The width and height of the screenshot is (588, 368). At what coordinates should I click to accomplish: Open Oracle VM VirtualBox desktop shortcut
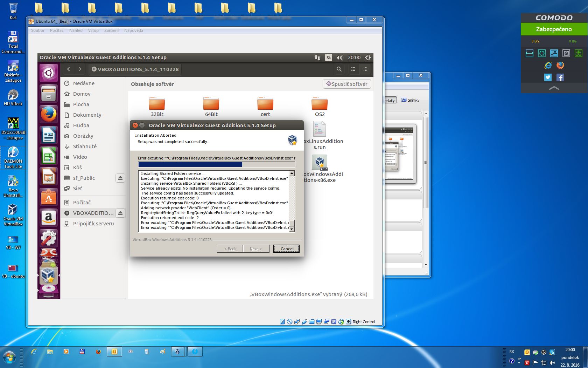pos(13,215)
